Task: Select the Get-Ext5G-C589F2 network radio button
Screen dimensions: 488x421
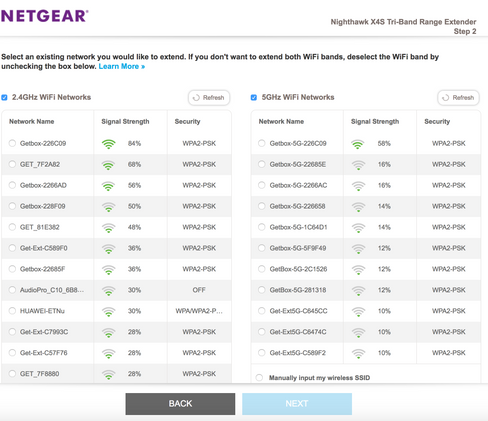Action: pyautogui.click(x=262, y=353)
